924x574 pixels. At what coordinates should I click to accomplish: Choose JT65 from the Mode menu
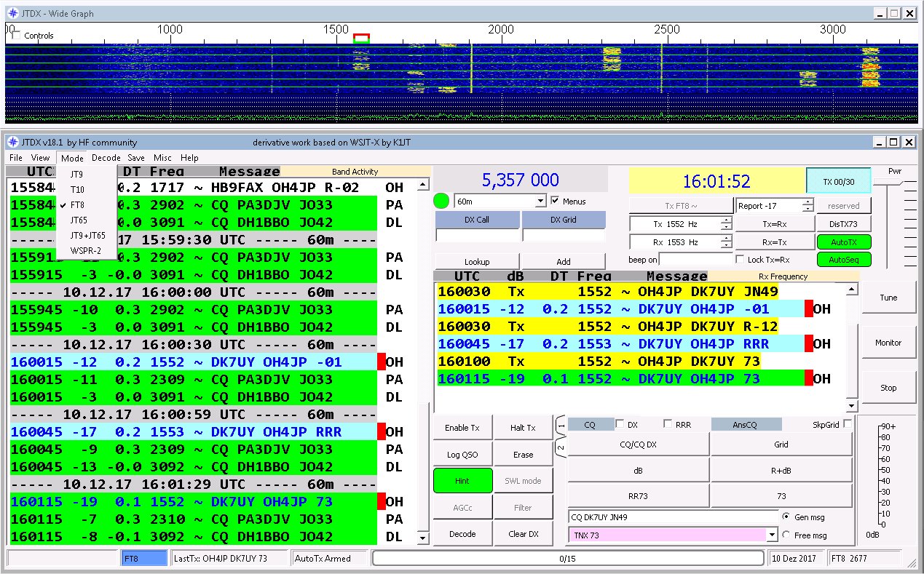(79, 220)
